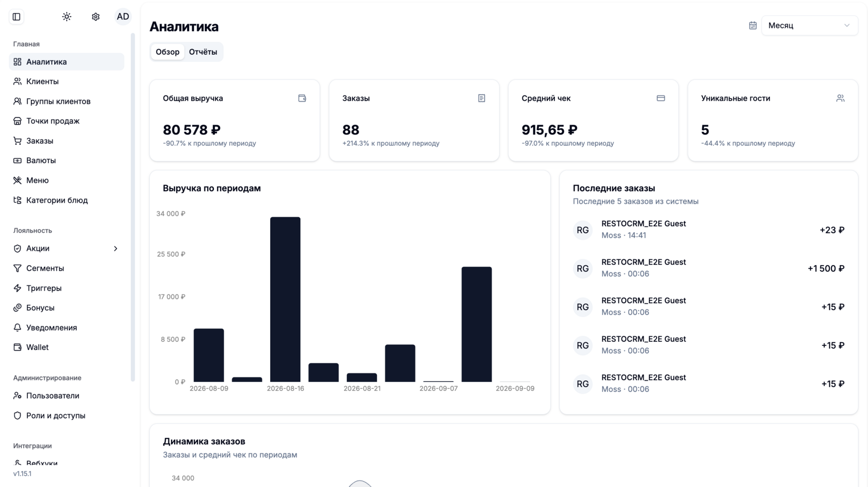Click the sidebar vertical scrollbar
Viewport: 868px width, 487px height.
pyautogui.click(x=133, y=207)
